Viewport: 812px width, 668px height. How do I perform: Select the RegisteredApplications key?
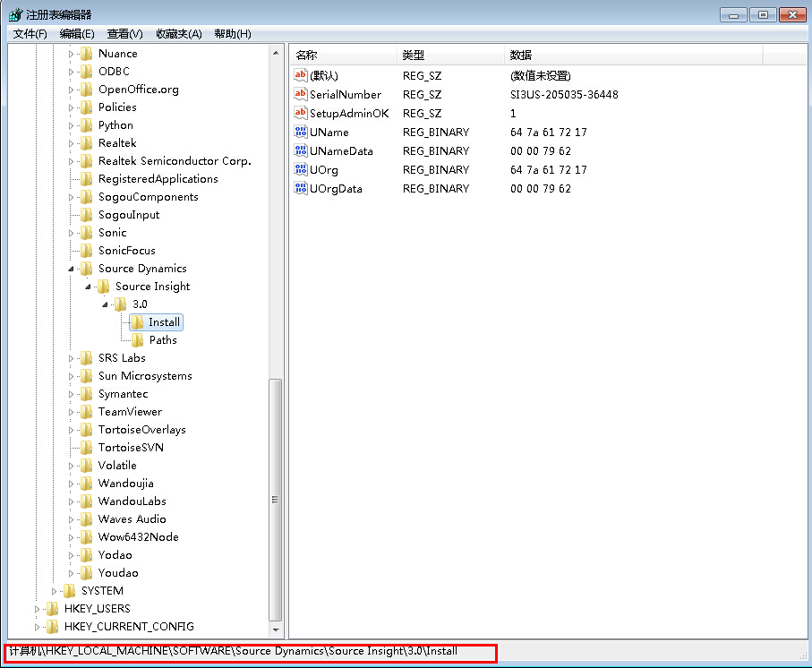pyautogui.click(x=158, y=179)
